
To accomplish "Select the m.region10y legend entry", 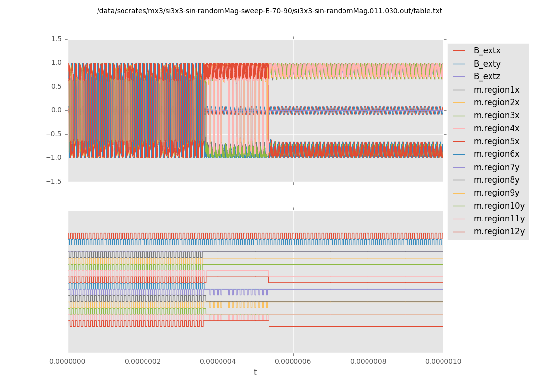I will pos(499,206).
